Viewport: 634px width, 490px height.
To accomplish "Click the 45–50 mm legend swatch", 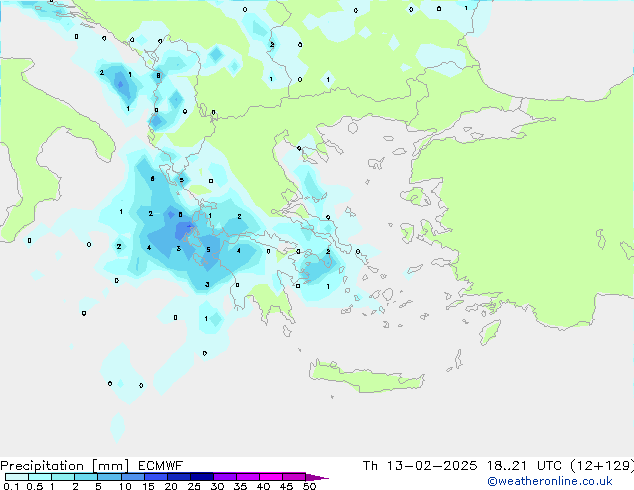I will (x=294, y=477).
